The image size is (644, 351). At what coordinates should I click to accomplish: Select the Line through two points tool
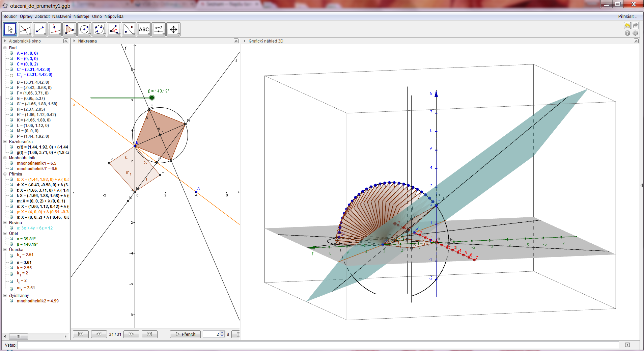tap(40, 29)
